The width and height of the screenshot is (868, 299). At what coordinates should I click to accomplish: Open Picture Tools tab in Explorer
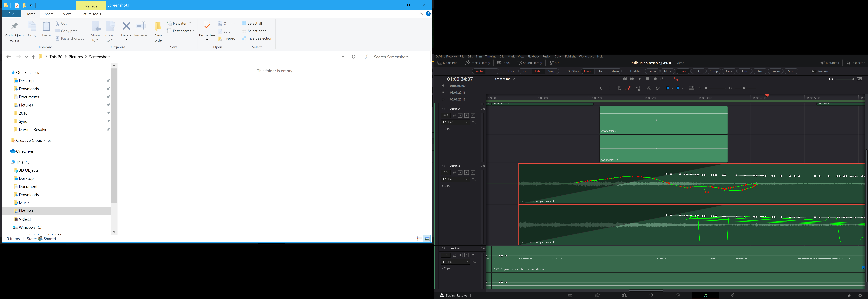tap(91, 14)
